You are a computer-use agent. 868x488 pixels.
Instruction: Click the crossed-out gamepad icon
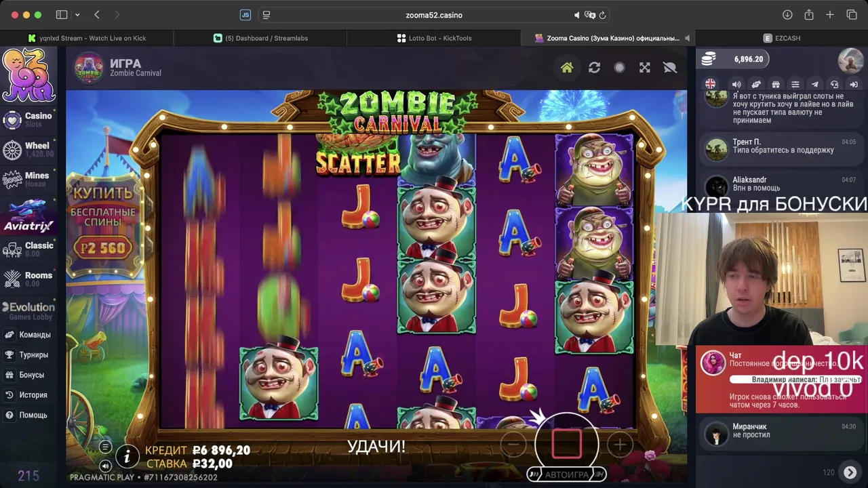[x=670, y=68]
